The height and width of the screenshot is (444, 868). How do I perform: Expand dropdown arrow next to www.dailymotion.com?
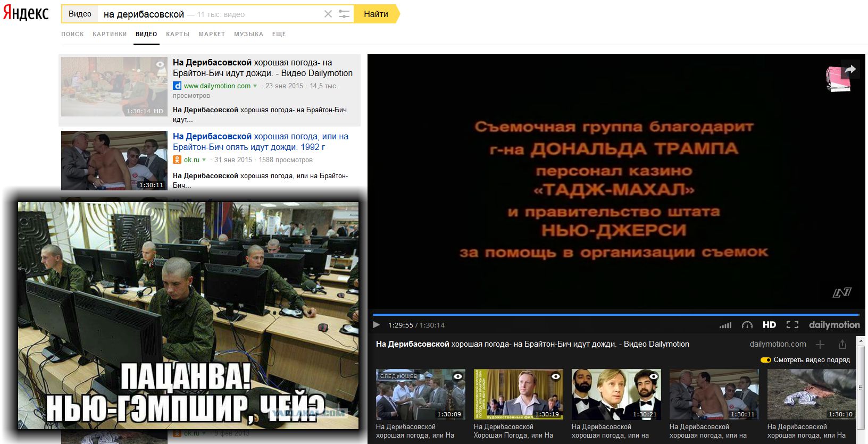point(255,86)
